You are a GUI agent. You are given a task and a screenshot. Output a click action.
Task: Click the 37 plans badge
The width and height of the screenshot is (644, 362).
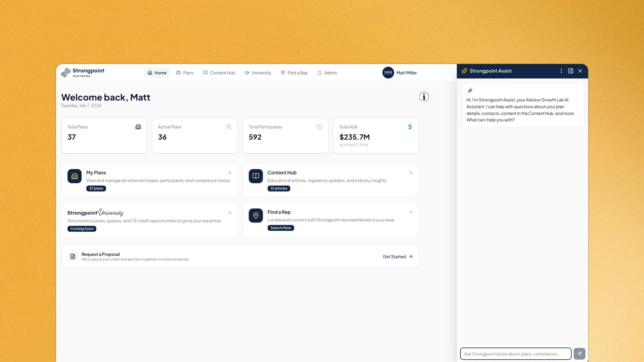(96, 188)
